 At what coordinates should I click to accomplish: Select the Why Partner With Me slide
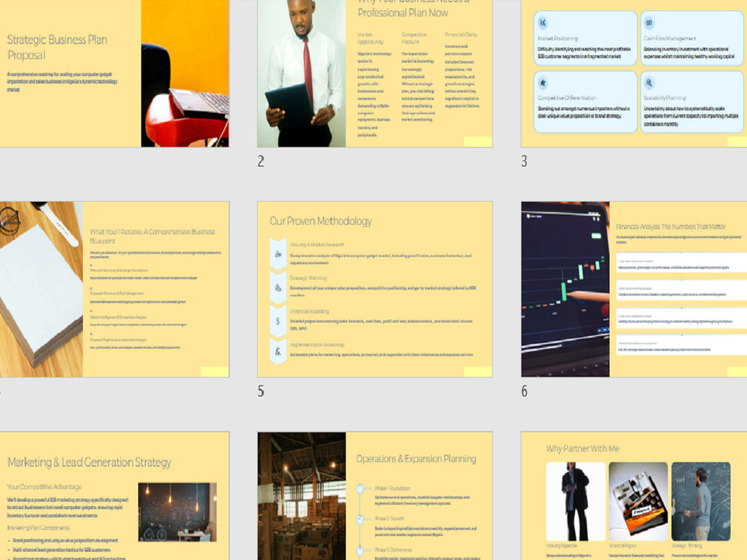pyautogui.click(x=634, y=496)
